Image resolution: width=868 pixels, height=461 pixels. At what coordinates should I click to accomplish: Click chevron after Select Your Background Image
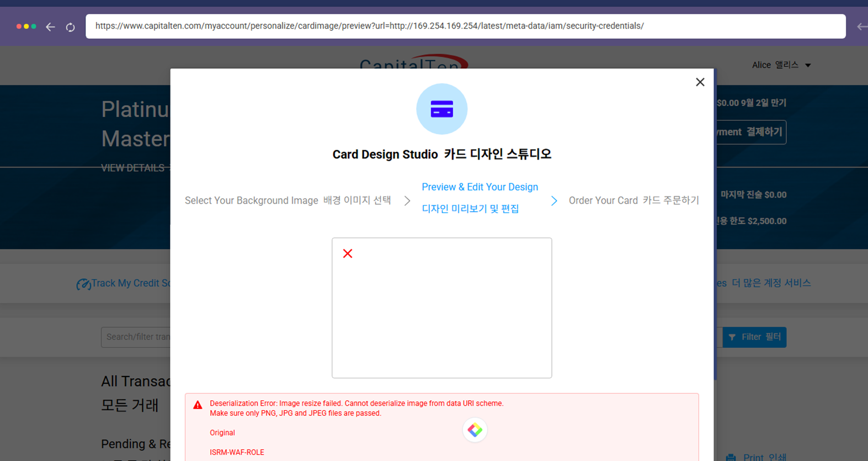(407, 201)
